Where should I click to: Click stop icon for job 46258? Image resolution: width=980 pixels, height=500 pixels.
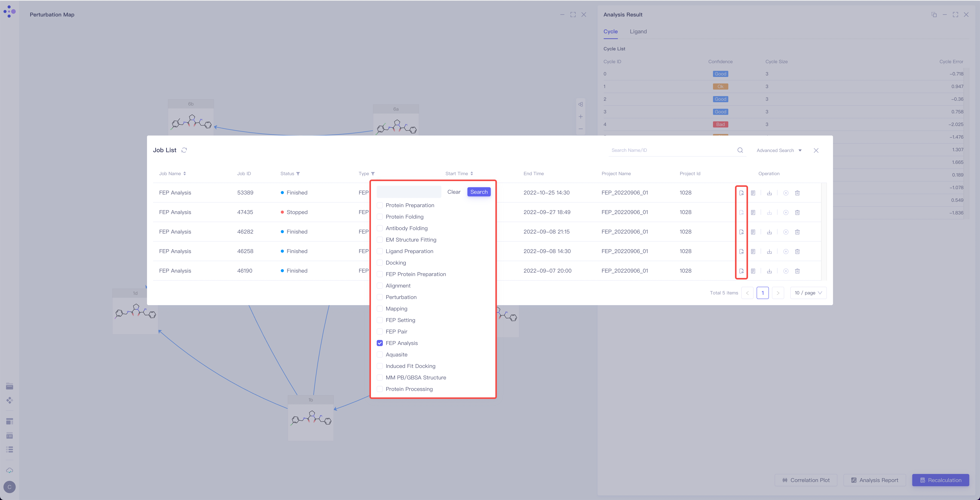[x=786, y=252]
